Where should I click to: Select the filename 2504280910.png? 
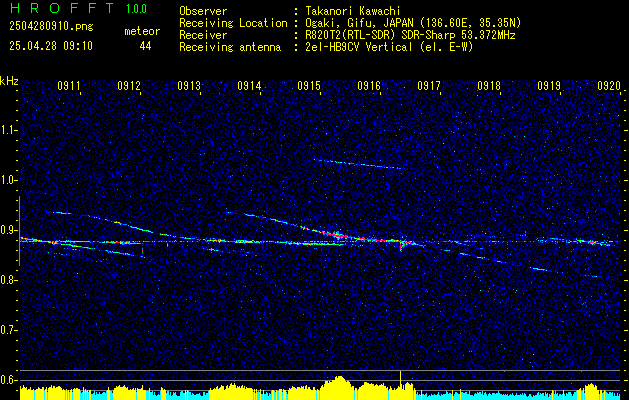[51, 26]
